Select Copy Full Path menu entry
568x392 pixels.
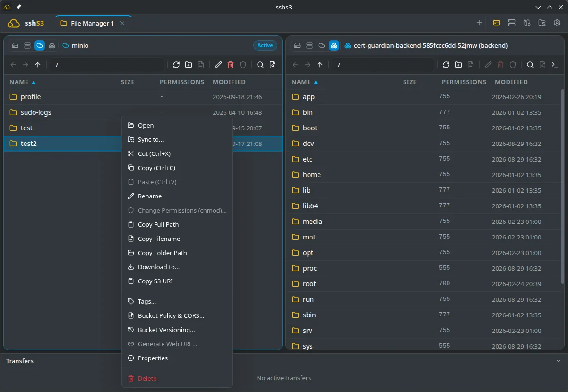click(177, 224)
